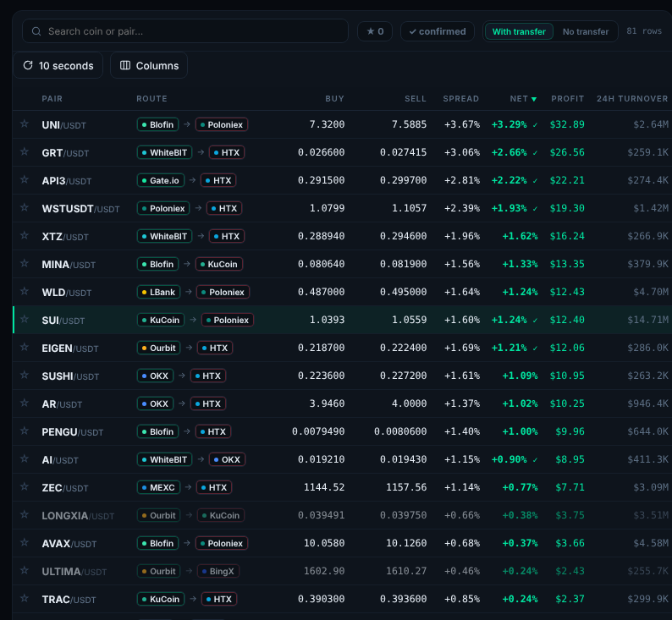Open the 10 seconds refresh interval

[x=58, y=65]
